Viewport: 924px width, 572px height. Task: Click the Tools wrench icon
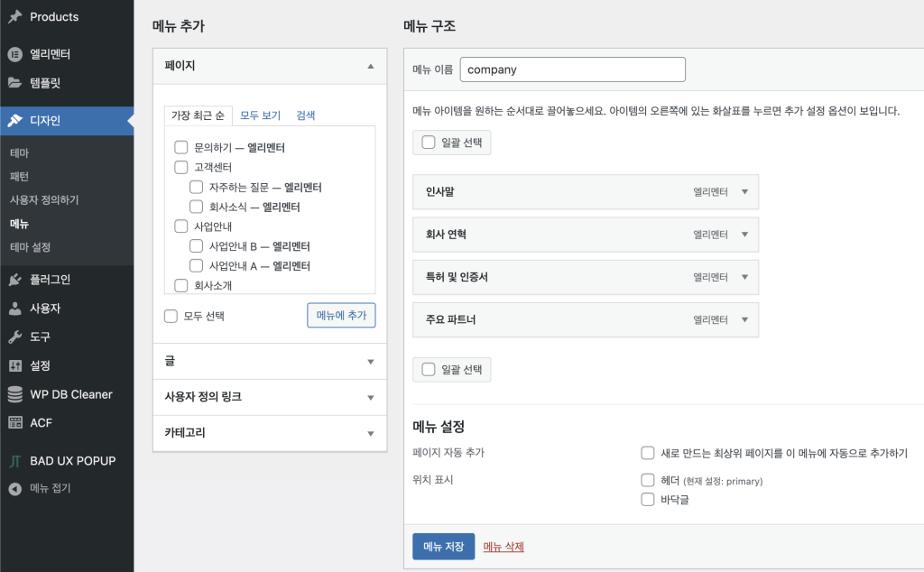click(x=15, y=337)
